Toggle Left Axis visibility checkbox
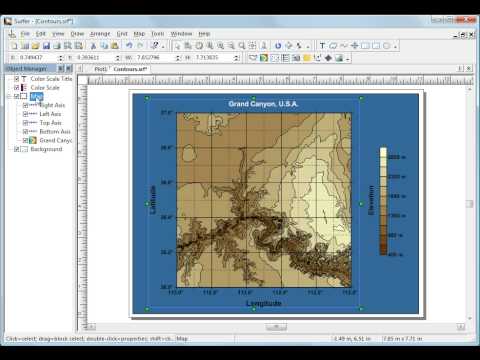The image size is (480, 360). click(25, 114)
